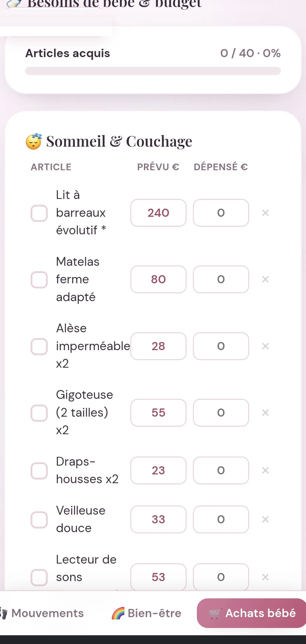The height and width of the screenshot is (644, 306).
Task: Open the Mouvements tab
Action: pyautogui.click(x=42, y=613)
